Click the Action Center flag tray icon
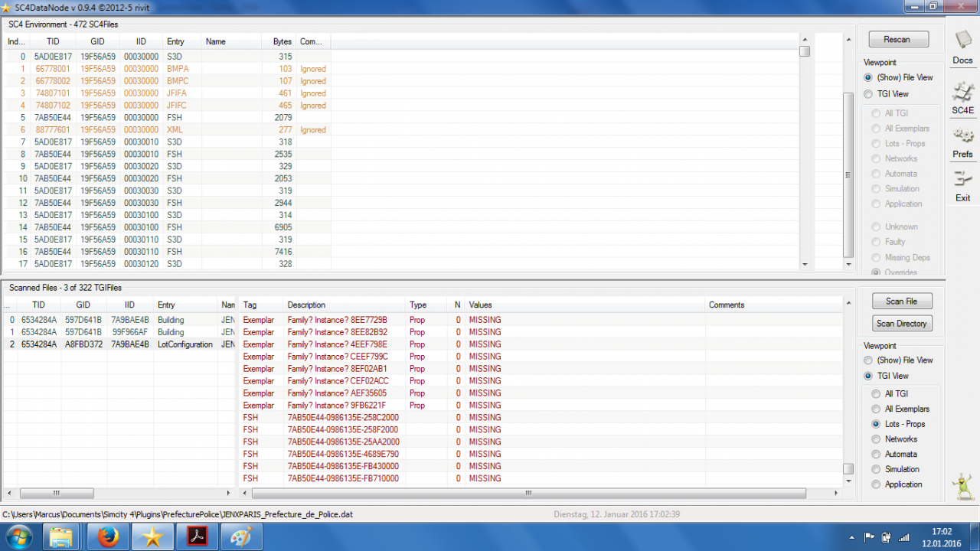Screen dimensions: 980x551 (x=869, y=537)
